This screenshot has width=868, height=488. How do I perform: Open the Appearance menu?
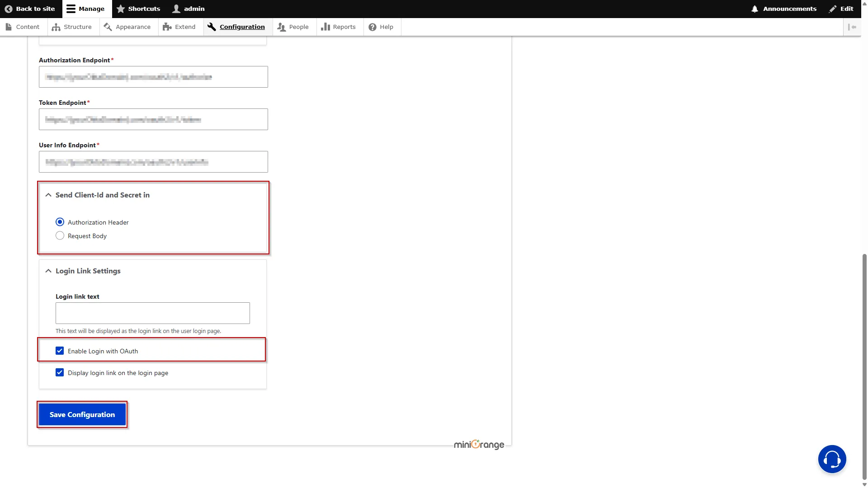[127, 27]
